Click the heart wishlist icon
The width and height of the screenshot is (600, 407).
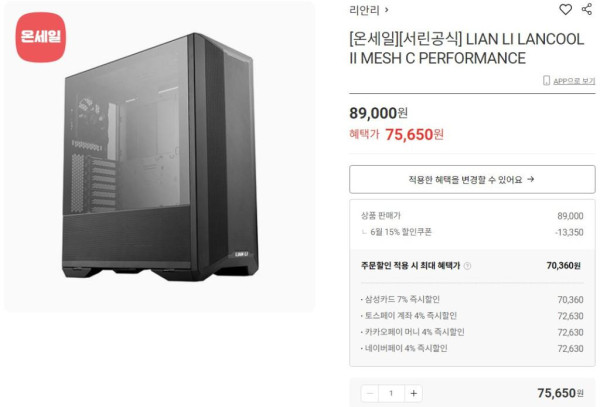tap(565, 9)
